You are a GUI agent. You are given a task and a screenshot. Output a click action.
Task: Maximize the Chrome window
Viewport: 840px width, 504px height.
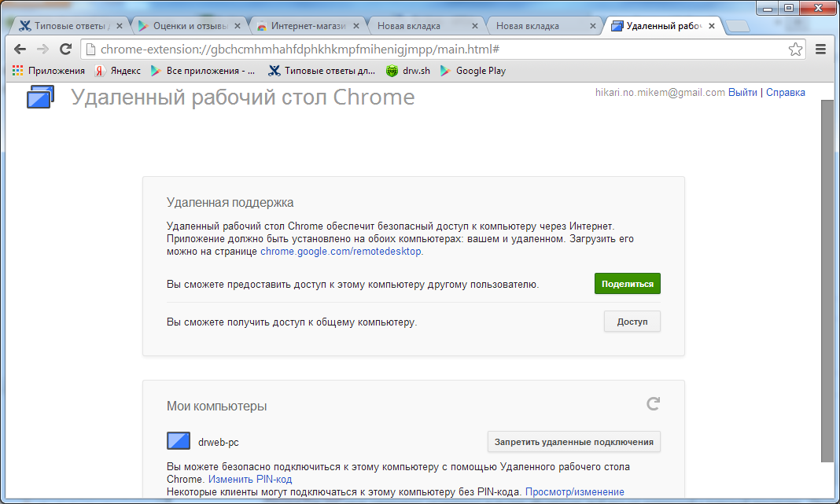pyautogui.click(x=789, y=8)
